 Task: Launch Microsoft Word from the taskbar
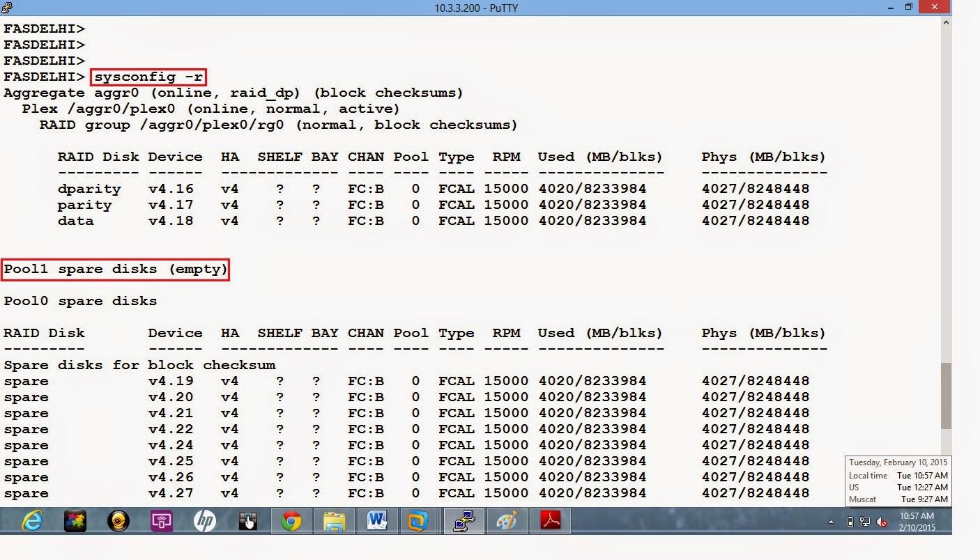tap(376, 520)
